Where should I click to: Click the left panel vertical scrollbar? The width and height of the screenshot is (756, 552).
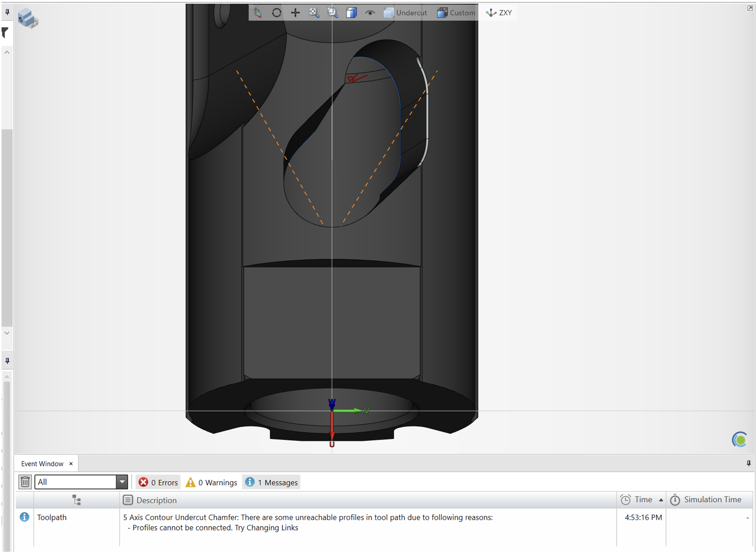pyautogui.click(x=7, y=228)
